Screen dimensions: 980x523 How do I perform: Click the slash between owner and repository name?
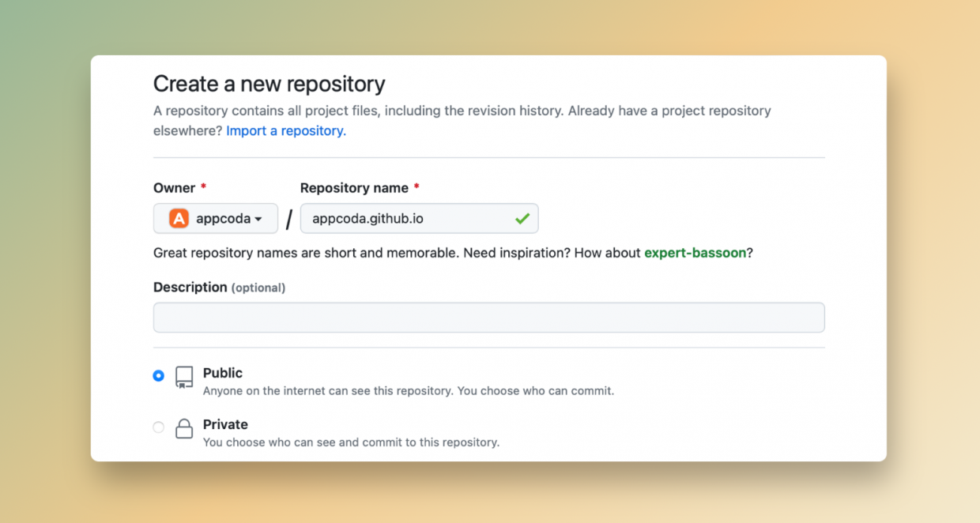click(288, 218)
